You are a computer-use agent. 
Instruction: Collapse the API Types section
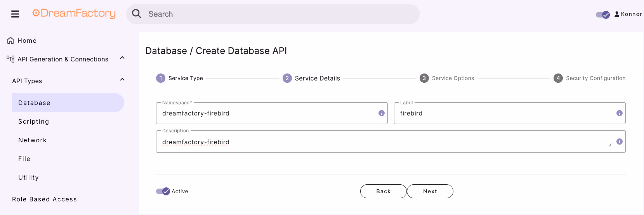(122, 80)
